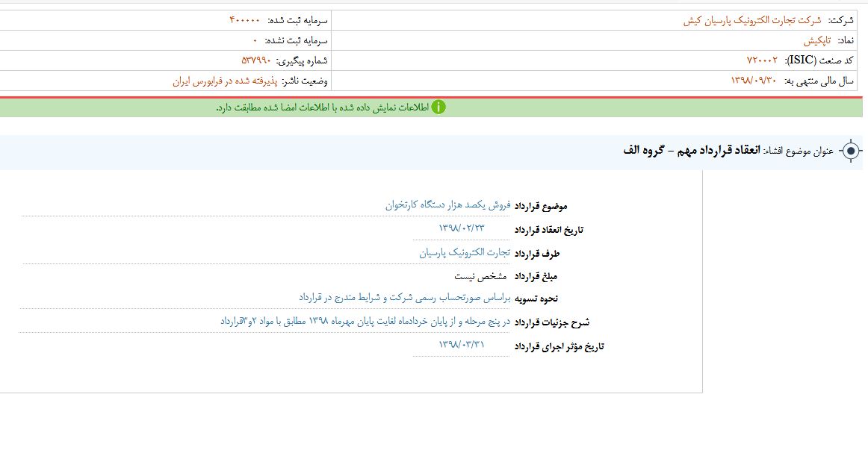Click the green signed-information confirmation message
The image size is (868, 453).
coord(321,107)
